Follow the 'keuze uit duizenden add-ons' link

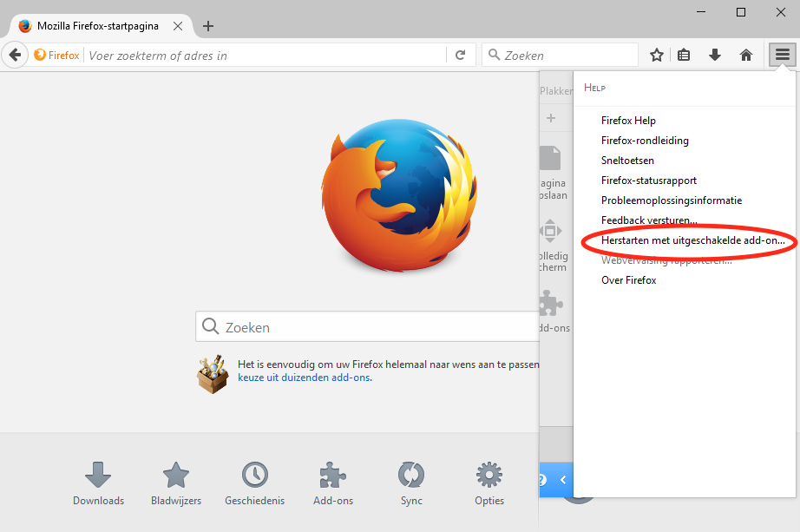pos(304,378)
